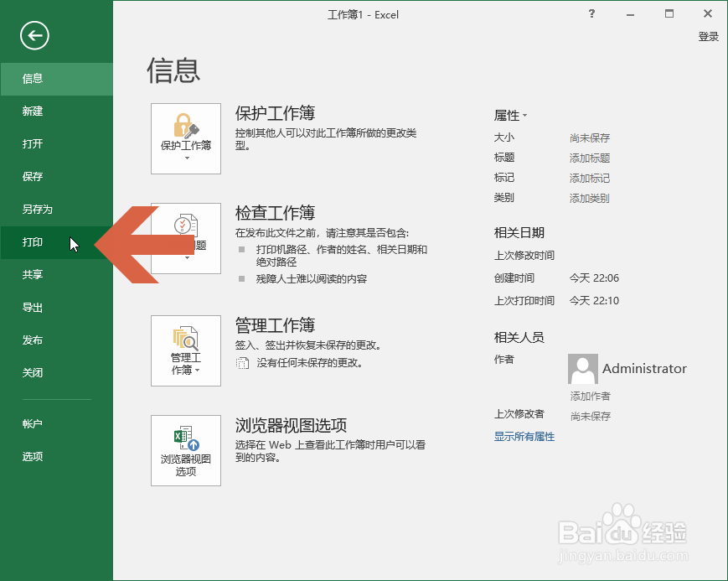This screenshot has width=728, height=581.
Task: Click the Administrator author name
Action: tap(644, 369)
